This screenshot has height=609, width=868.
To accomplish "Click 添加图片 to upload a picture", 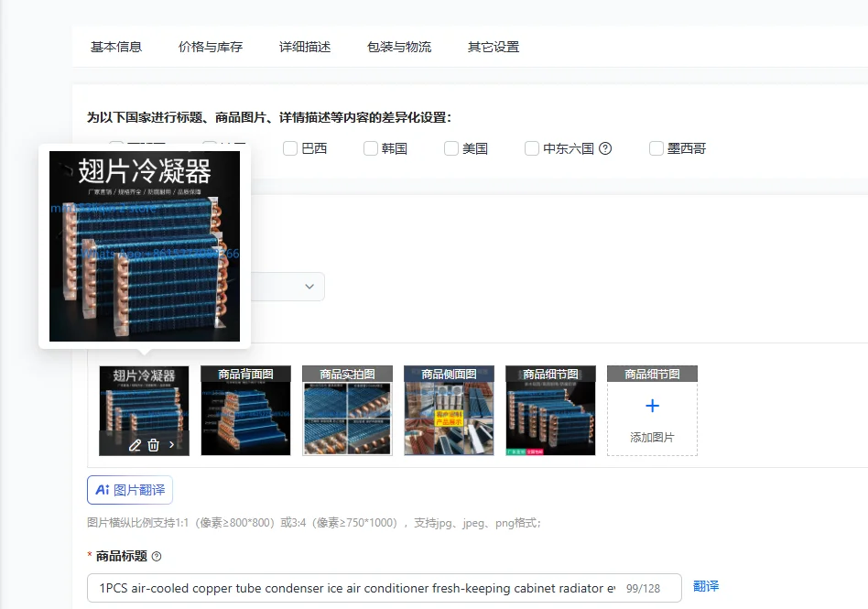I will pyautogui.click(x=652, y=438).
